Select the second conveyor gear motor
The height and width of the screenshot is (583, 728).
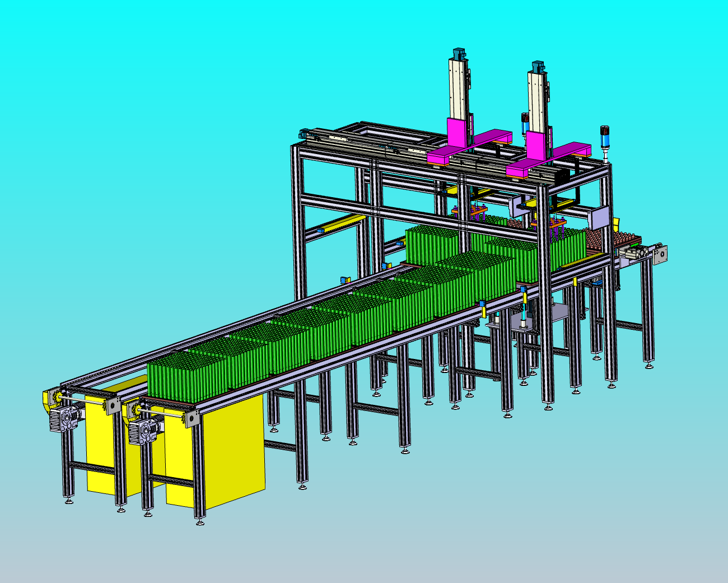[144, 432]
